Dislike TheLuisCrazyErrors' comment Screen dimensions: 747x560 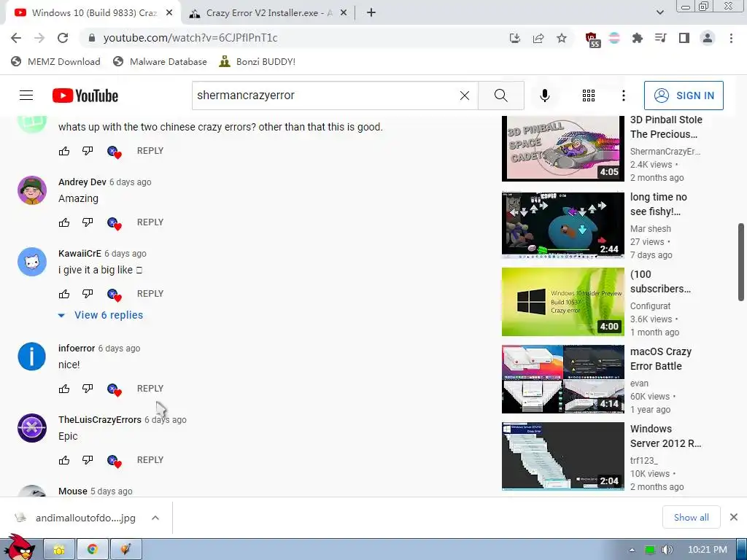click(88, 460)
